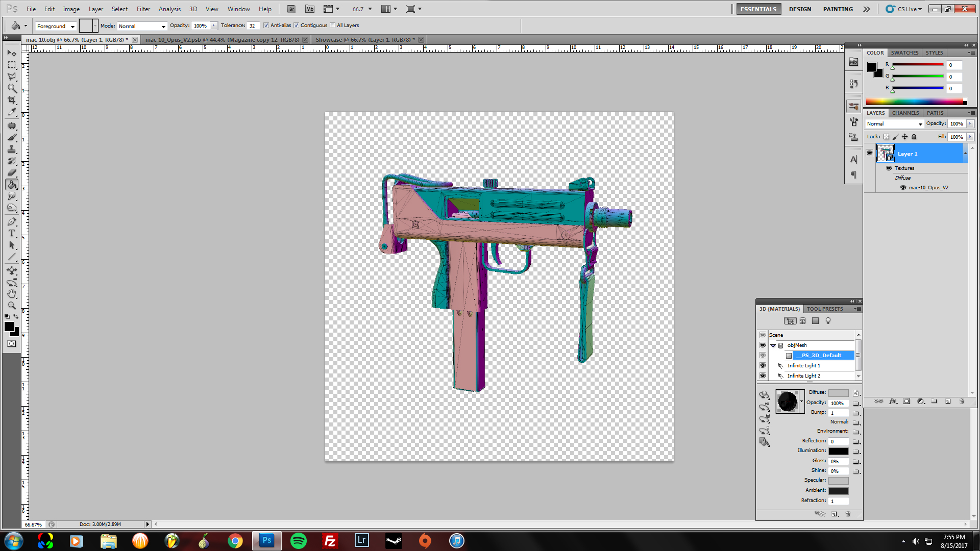The width and height of the screenshot is (980, 551).
Task: Open Spotify from the taskbar
Action: [299, 540]
